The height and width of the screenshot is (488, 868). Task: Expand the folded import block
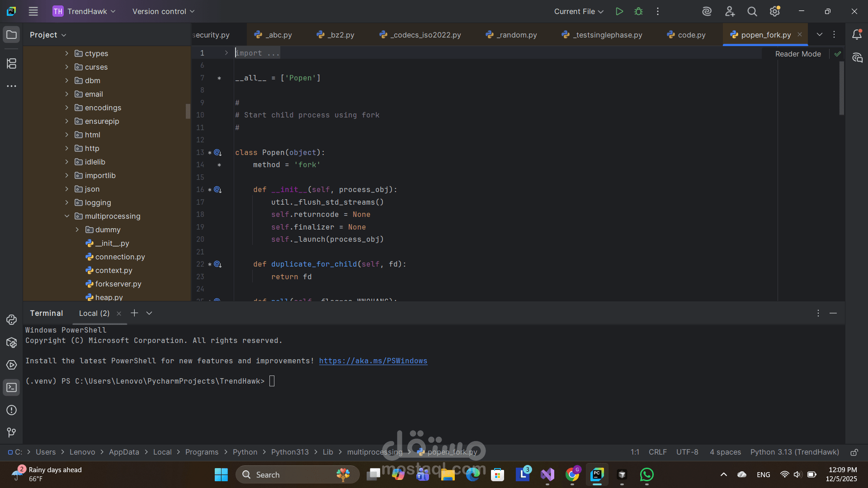point(226,53)
